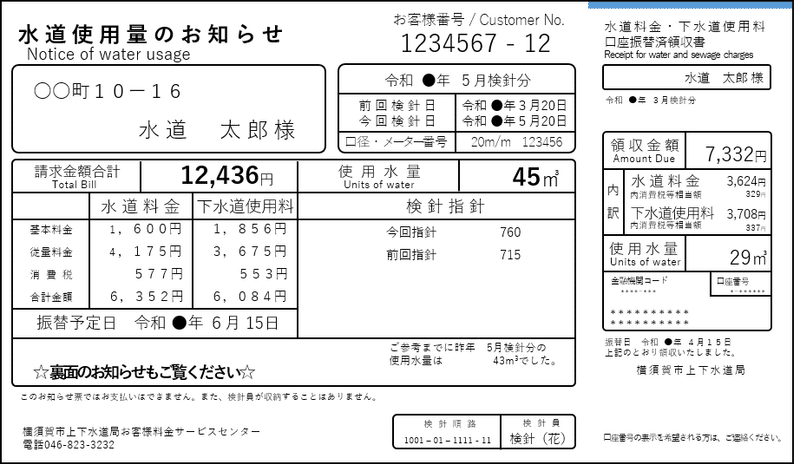Click the period header 令和●年 5月検針分
This screenshot has width=800, height=464.
[457, 80]
